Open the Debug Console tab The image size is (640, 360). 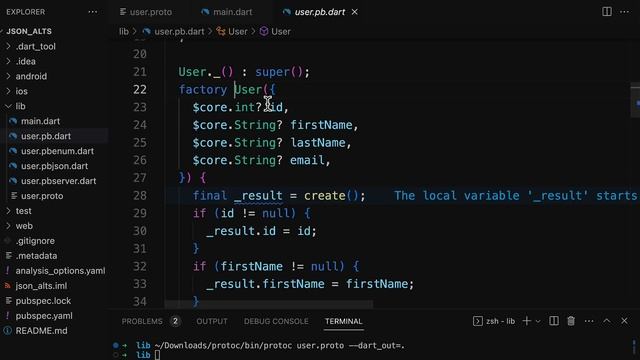tap(276, 321)
